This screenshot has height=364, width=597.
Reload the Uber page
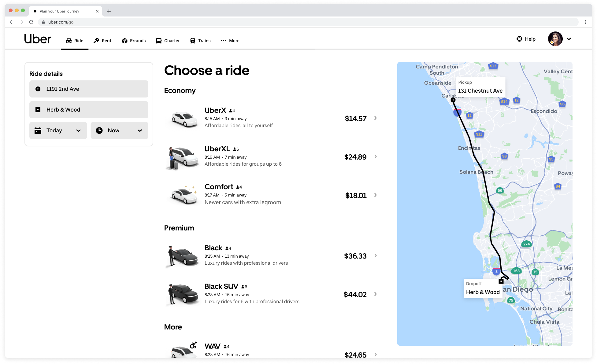(31, 22)
